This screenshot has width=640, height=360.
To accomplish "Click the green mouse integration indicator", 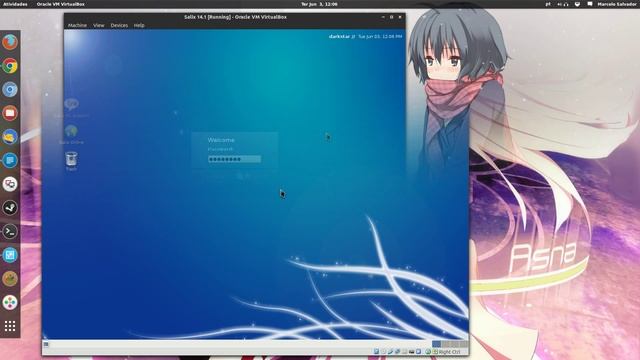I will click(428, 351).
